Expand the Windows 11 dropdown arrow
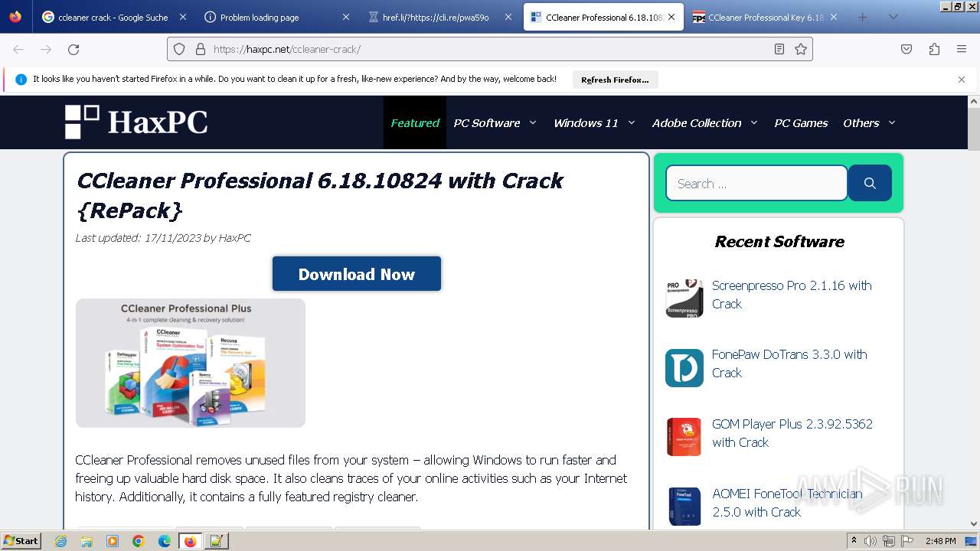Viewport: 980px width, 551px height. 632,122
